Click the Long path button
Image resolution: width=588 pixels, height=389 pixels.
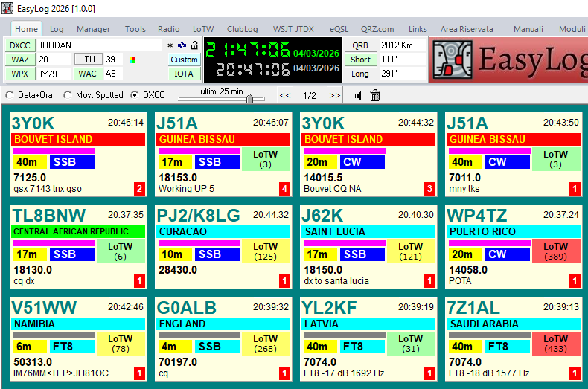[360, 74]
